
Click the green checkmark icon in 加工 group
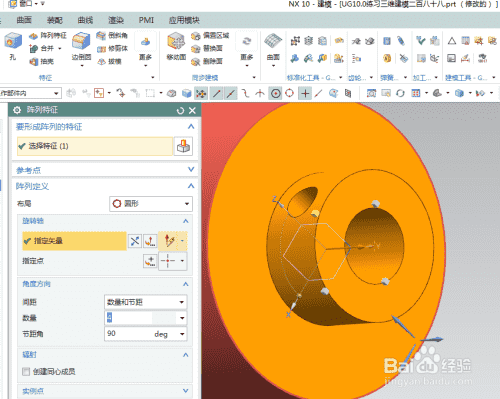click(x=421, y=41)
